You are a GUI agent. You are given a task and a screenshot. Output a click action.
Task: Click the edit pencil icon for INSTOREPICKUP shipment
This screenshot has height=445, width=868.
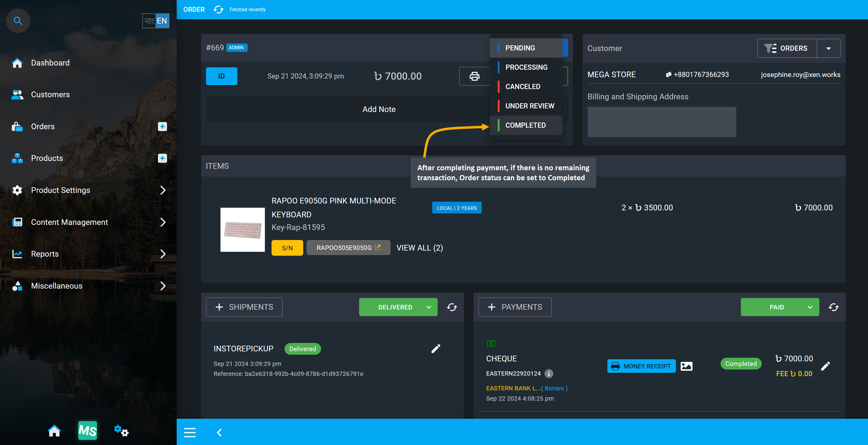click(436, 348)
